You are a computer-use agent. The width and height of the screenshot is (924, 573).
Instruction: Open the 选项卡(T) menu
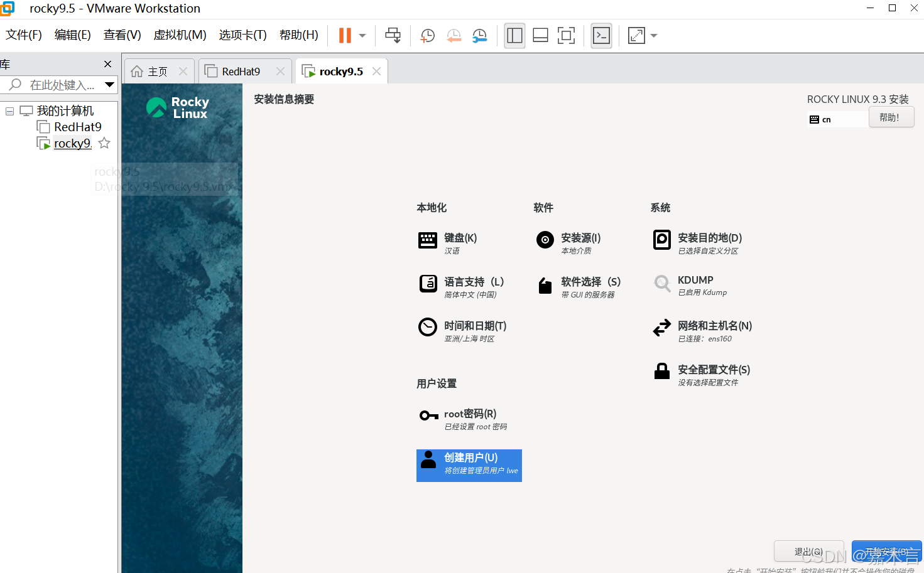(x=243, y=35)
